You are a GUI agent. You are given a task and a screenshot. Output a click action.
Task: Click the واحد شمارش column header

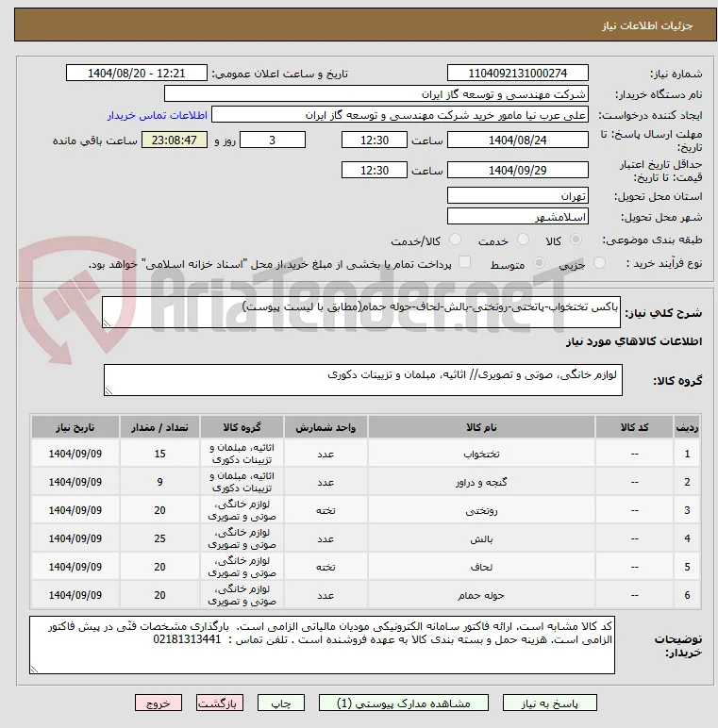coord(326,427)
